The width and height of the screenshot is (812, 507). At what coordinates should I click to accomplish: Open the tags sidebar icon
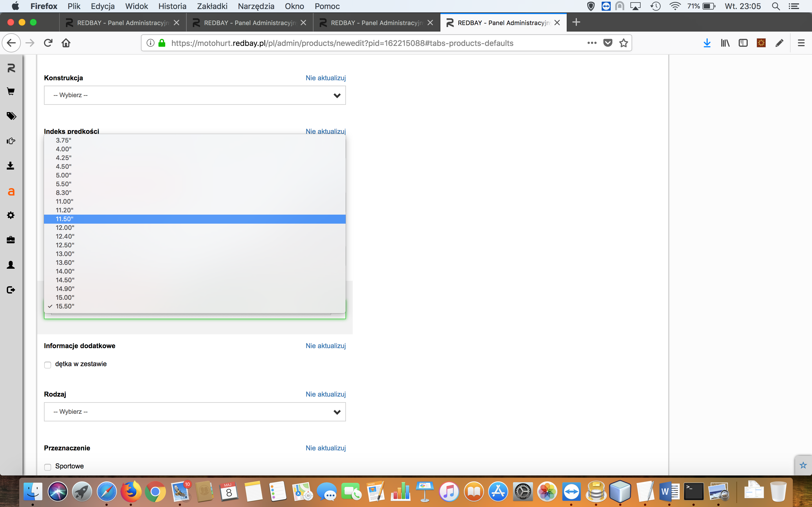(x=11, y=116)
